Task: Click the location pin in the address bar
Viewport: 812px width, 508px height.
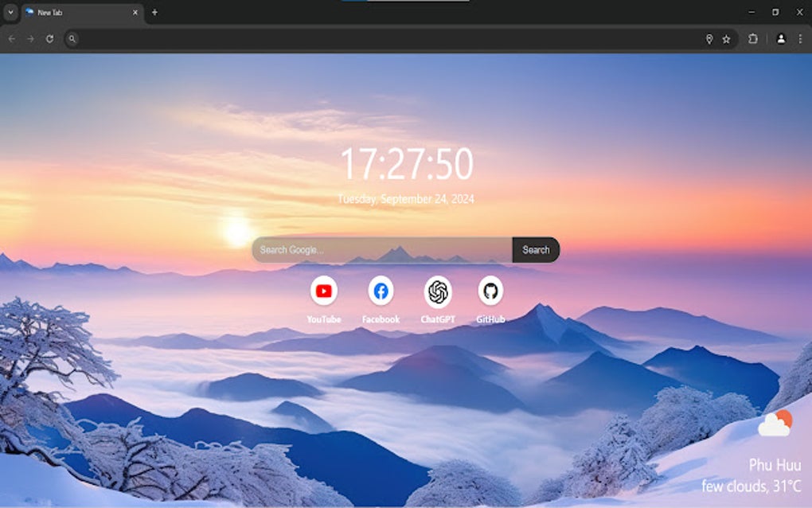Action: pos(709,37)
